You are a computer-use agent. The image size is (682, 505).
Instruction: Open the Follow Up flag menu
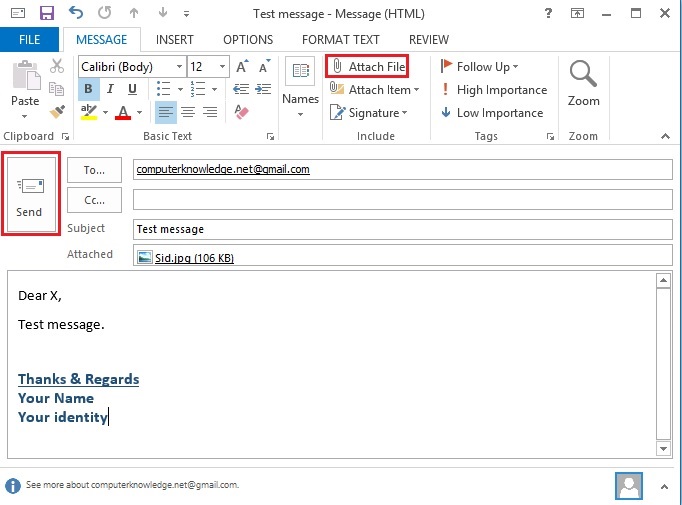pyautogui.click(x=479, y=67)
